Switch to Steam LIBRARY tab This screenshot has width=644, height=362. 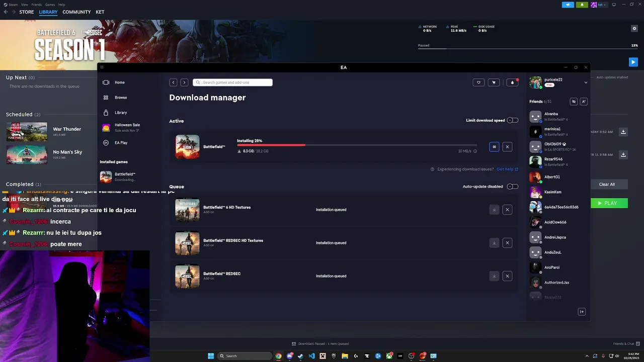pos(48,12)
